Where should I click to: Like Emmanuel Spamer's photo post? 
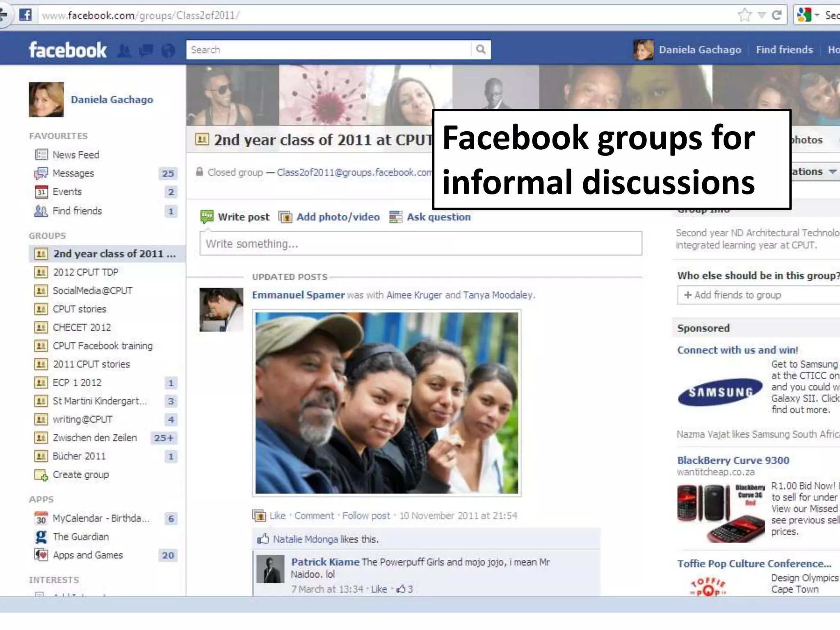[277, 516]
